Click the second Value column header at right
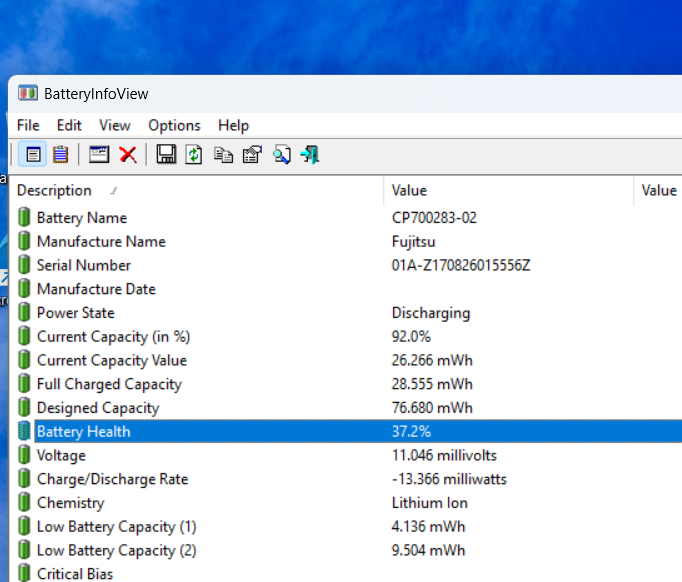682x582 pixels. [x=658, y=191]
